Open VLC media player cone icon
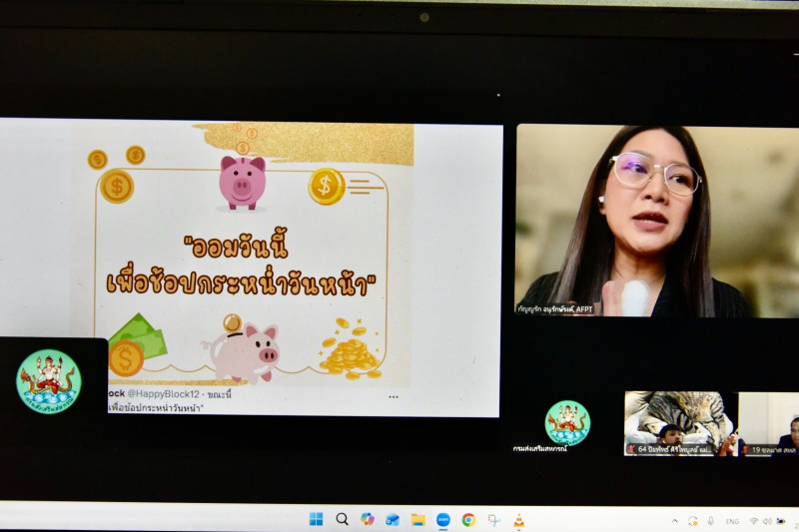 518,519
